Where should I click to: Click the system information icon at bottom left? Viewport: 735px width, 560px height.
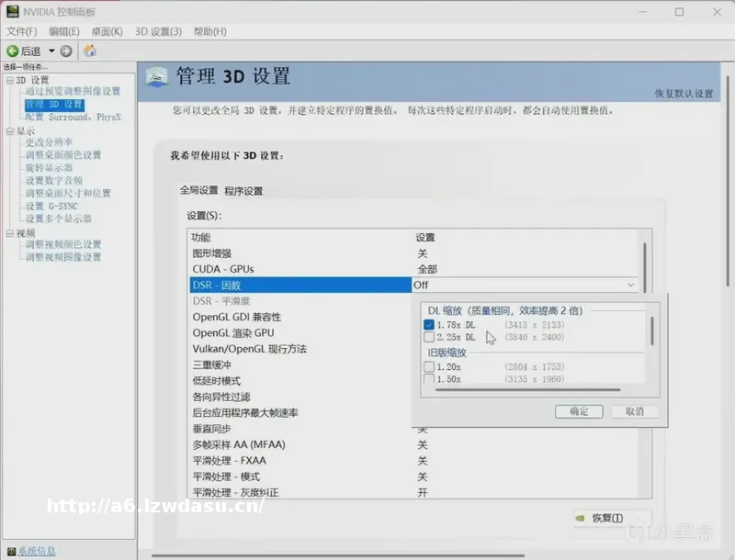pos(9,551)
